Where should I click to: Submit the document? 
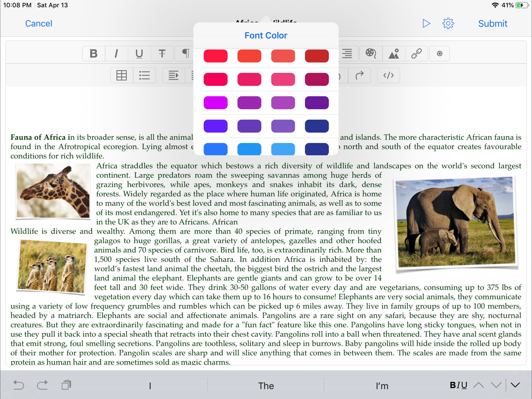click(492, 24)
